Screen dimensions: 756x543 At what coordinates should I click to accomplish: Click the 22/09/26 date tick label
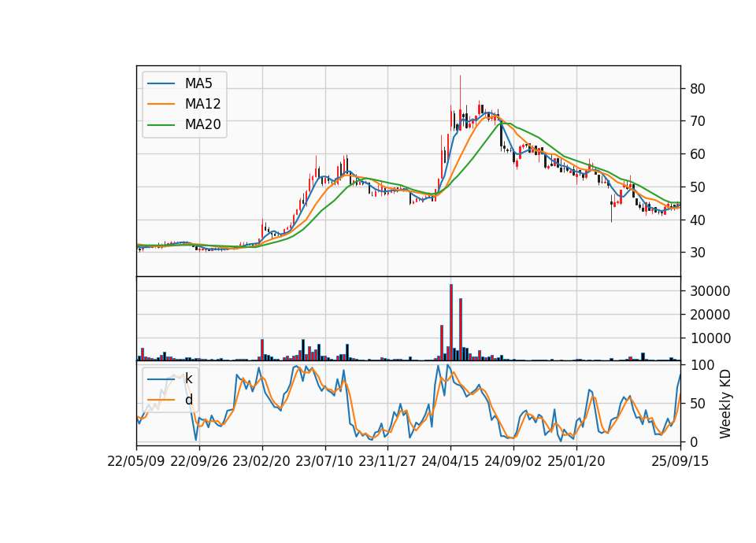click(199, 462)
